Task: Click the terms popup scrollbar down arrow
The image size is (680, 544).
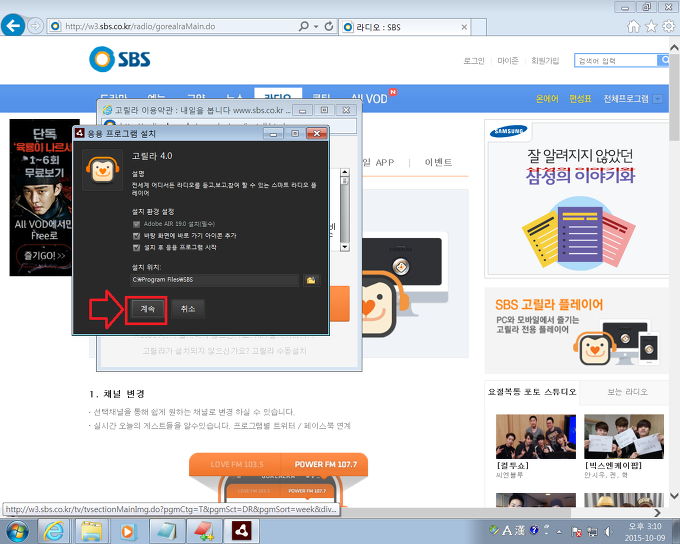Action: point(345,247)
